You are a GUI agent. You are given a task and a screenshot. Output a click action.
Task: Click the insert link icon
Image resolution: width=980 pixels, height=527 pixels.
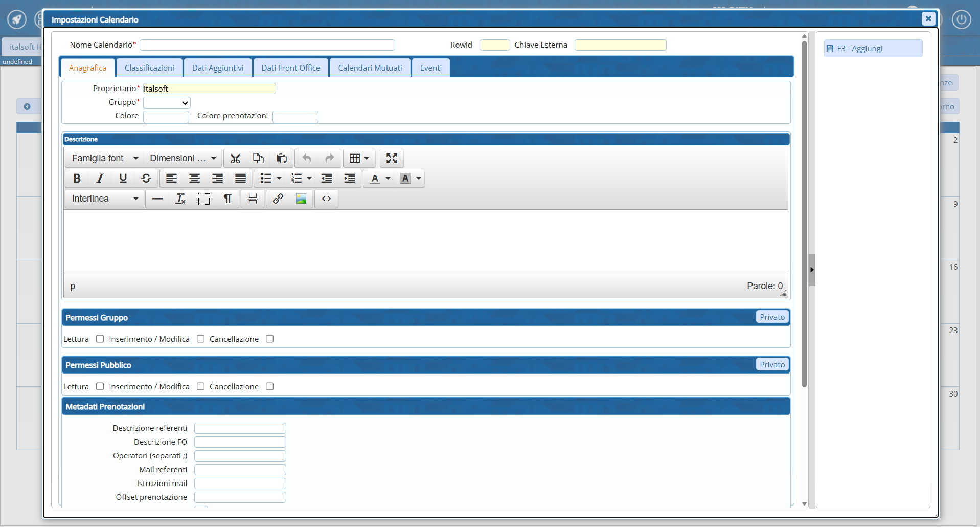(x=278, y=199)
